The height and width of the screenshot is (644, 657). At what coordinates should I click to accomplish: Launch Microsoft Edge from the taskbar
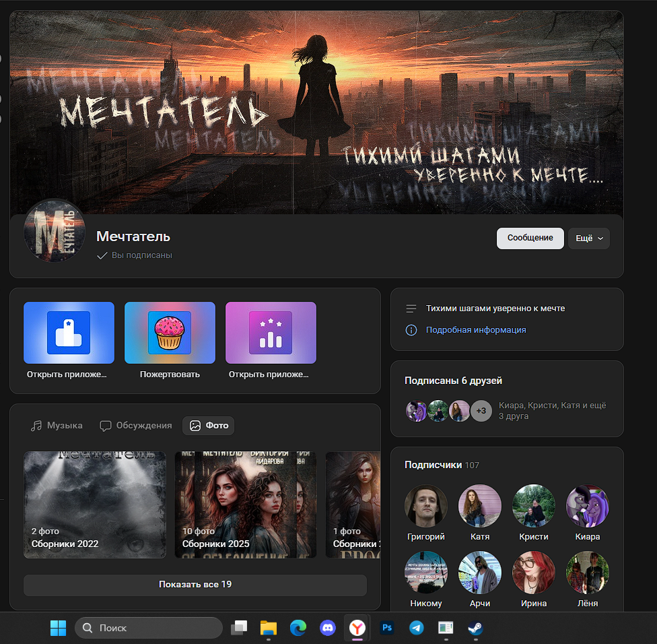298,628
